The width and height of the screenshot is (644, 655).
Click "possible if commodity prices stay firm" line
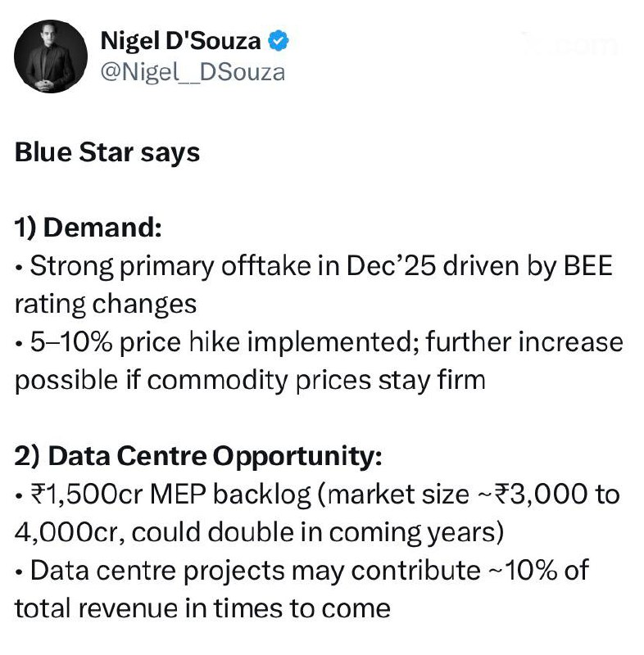click(250, 379)
